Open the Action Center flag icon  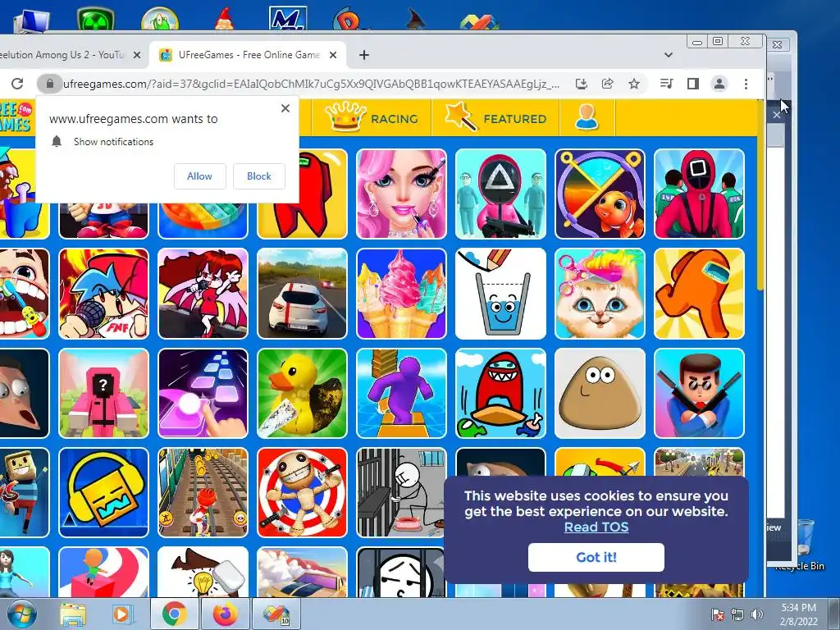click(717, 614)
